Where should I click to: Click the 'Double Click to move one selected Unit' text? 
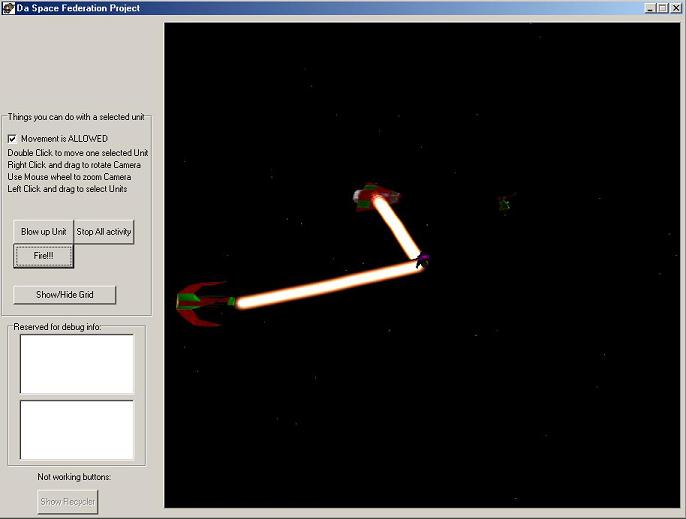pyautogui.click(x=78, y=153)
